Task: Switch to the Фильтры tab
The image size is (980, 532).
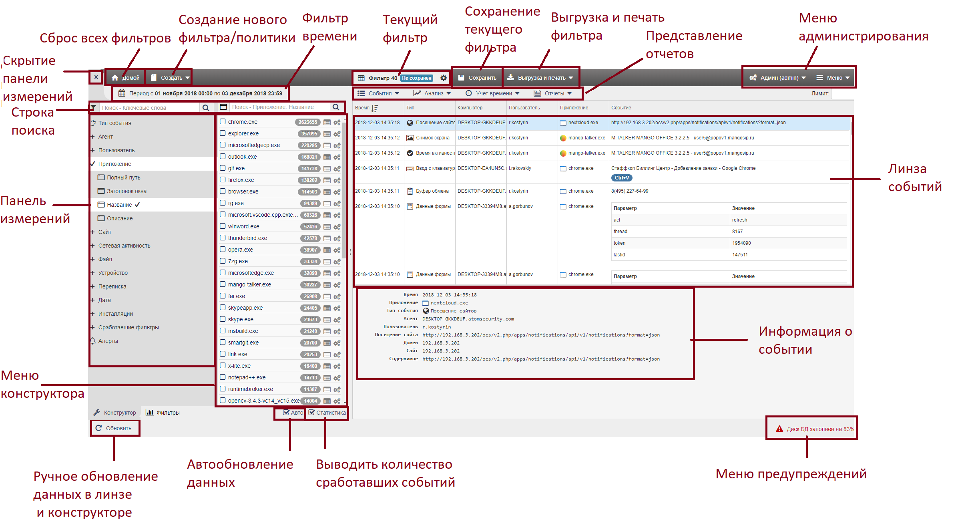Action: (x=163, y=413)
